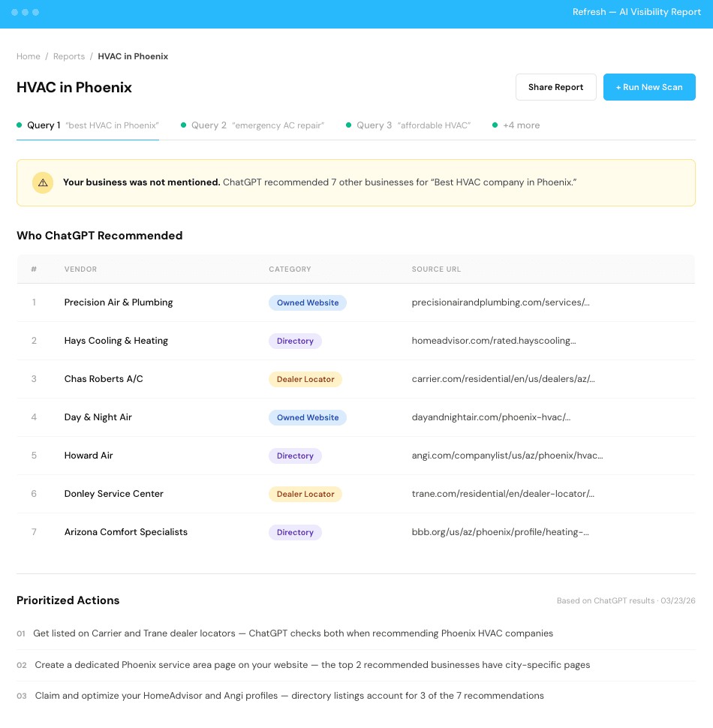This screenshot has width=713, height=728.
Task: Open the Query 1 "best HVAC in Phoenix" tab
Action: [88, 125]
